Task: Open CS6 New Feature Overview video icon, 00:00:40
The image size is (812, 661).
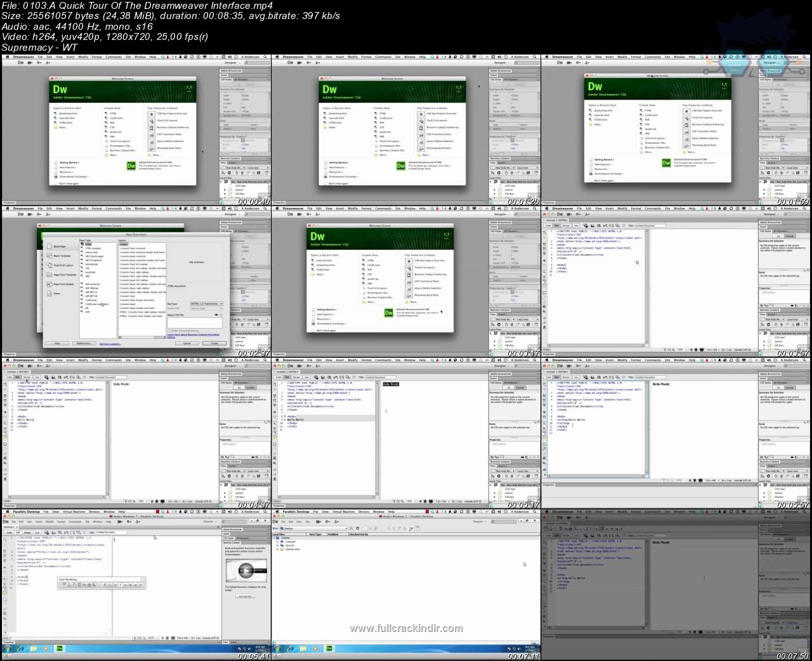Action: [x=151, y=114]
